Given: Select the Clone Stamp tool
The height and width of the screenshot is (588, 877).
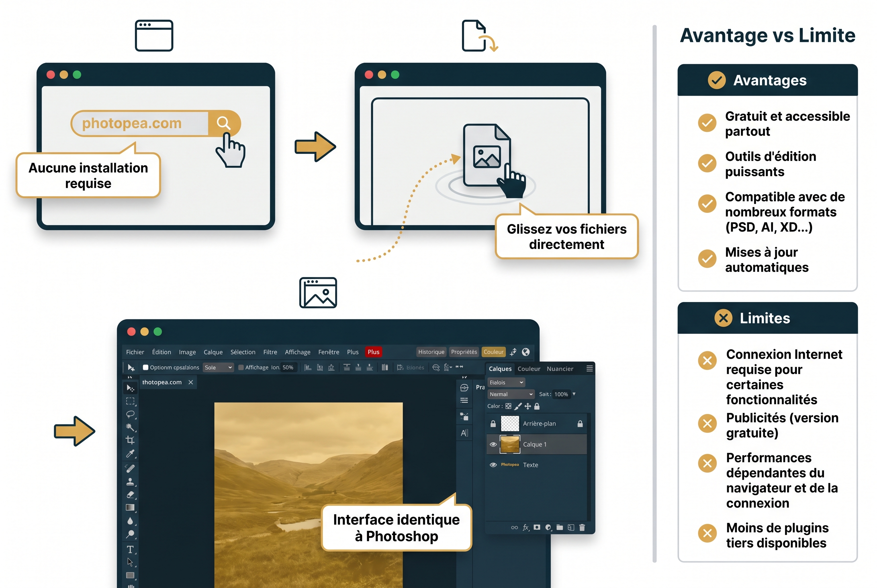Looking at the screenshot, I should point(130,482).
